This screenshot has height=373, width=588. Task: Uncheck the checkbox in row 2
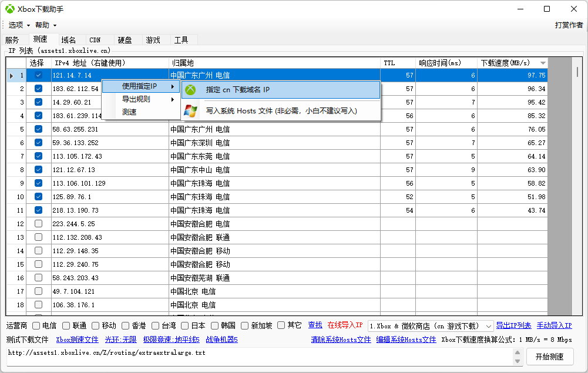38,89
